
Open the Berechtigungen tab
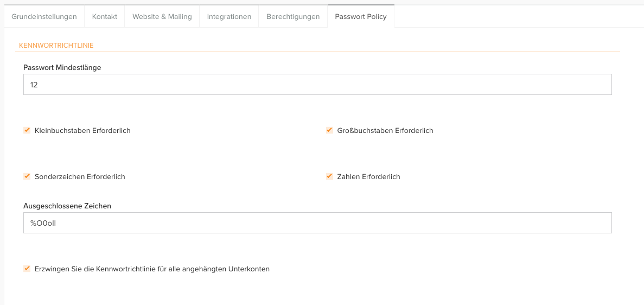click(x=293, y=16)
